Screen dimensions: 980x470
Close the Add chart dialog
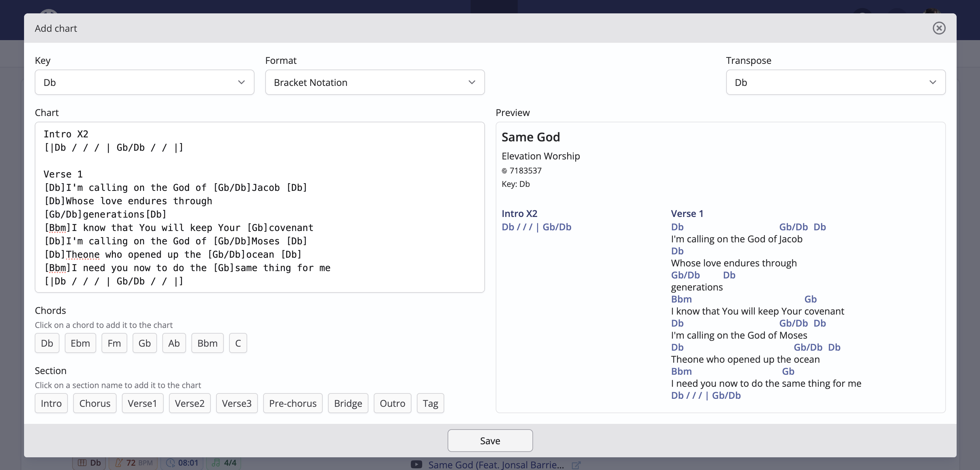pos(939,28)
